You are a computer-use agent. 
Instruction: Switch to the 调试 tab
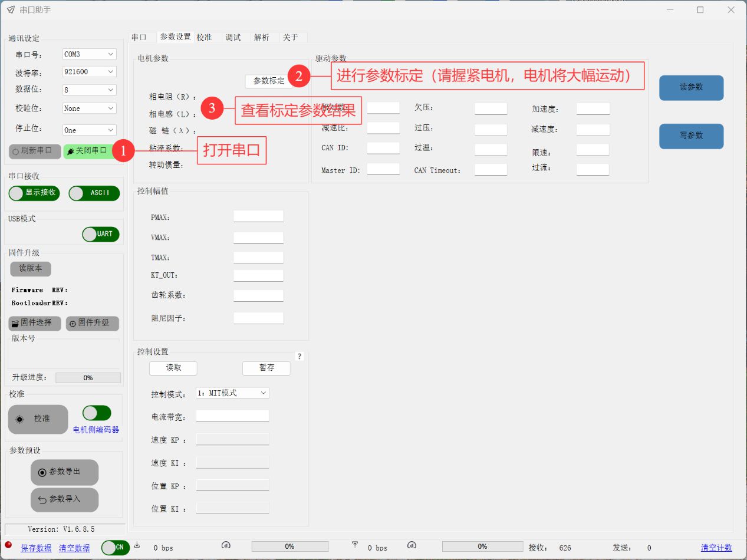click(233, 37)
